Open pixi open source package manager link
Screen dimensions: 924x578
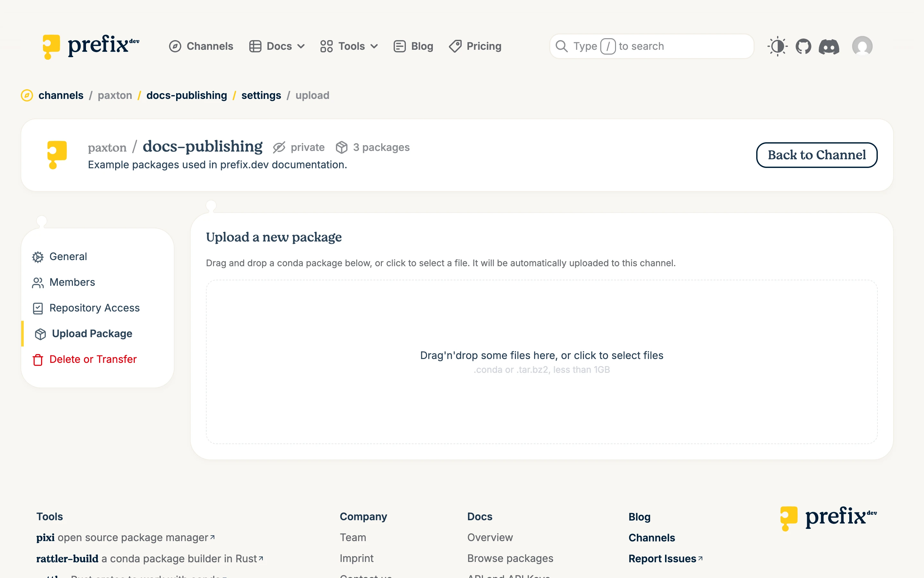click(126, 538)
